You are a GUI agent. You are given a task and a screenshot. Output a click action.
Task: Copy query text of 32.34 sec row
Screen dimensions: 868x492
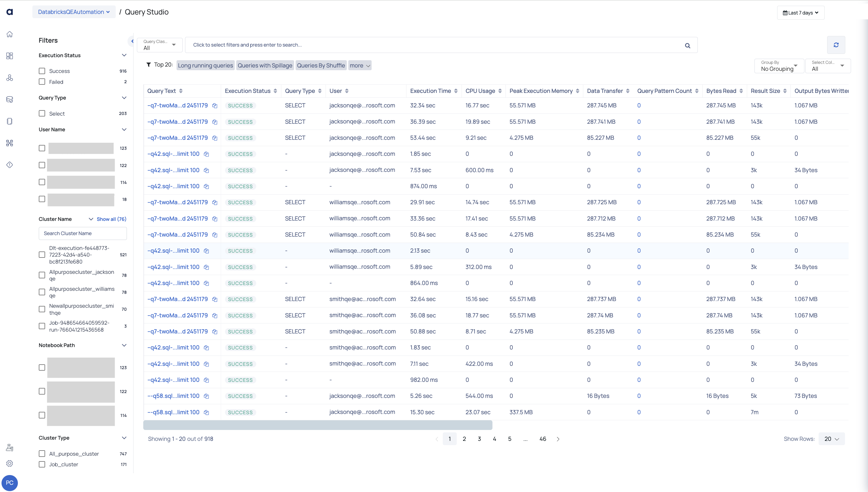[x=215, y=106]
